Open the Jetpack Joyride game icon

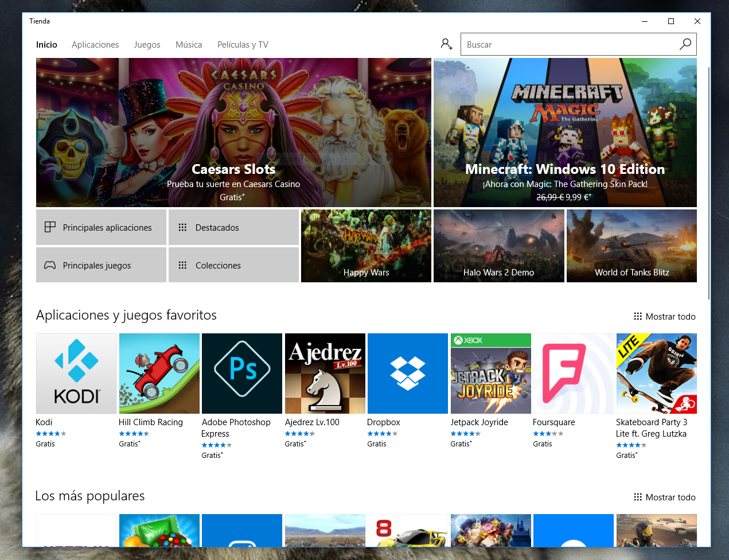tap(491, 374)
